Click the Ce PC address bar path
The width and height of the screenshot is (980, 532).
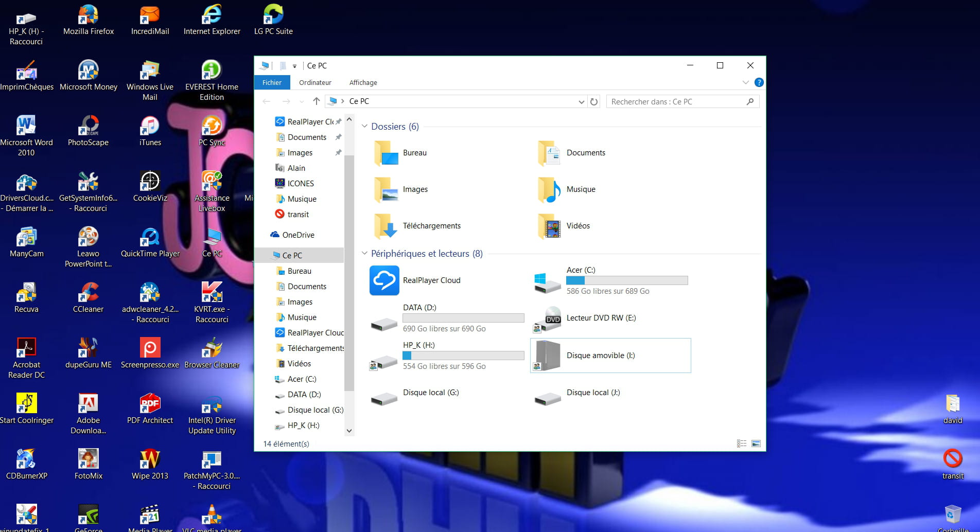(x=359, y=101)
